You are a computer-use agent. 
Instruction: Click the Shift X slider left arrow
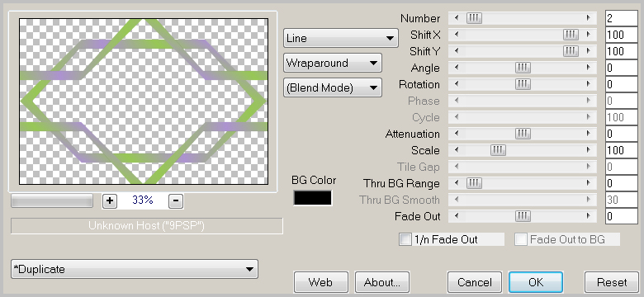[x=457, y=35]
